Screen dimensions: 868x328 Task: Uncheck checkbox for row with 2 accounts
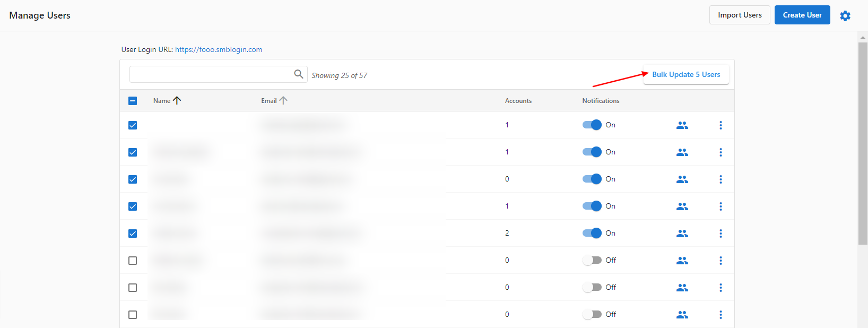click(133, 234)
